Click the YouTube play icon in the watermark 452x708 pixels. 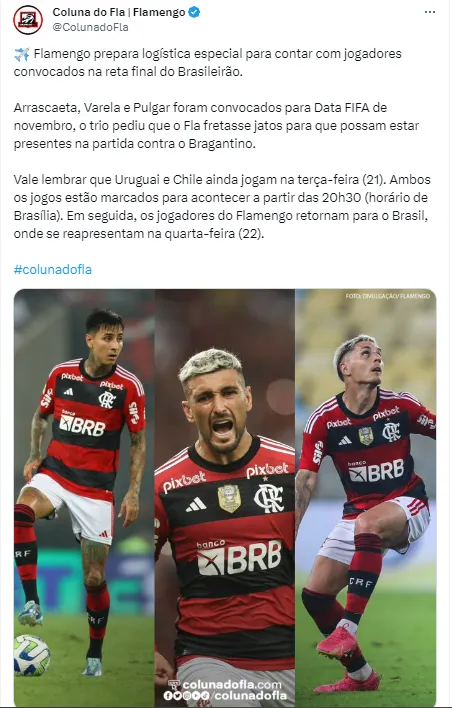click(x=196, y=696)
